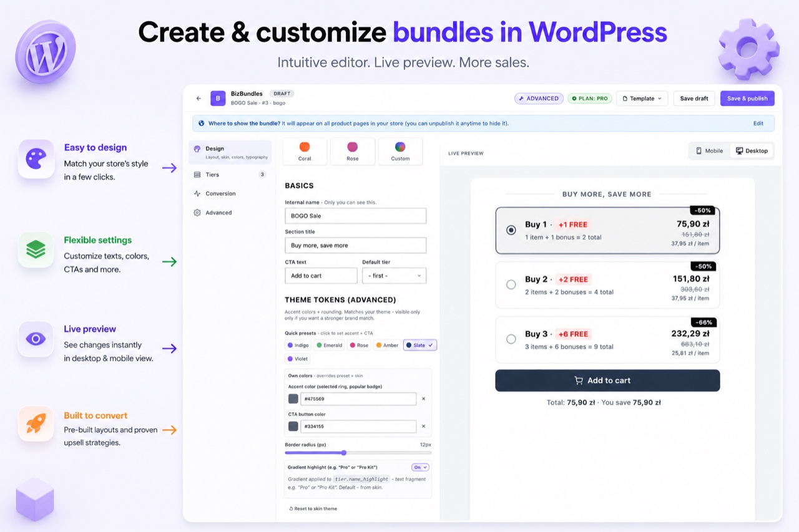Image resolution: width=799 pixels, height=532 pixels.
Task: Choose the Violet quick preset
Action: click(298, 359)
